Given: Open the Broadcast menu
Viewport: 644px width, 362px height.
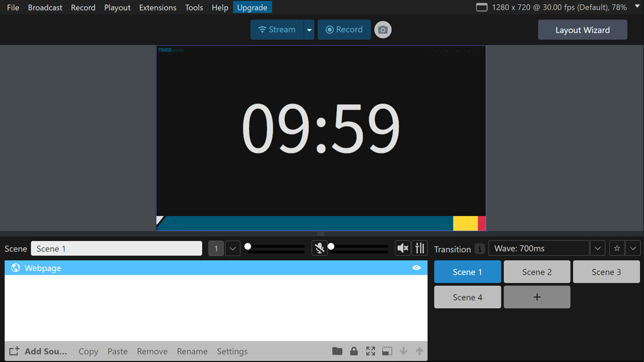Looking at the screenshot, I should click(45, 8).
